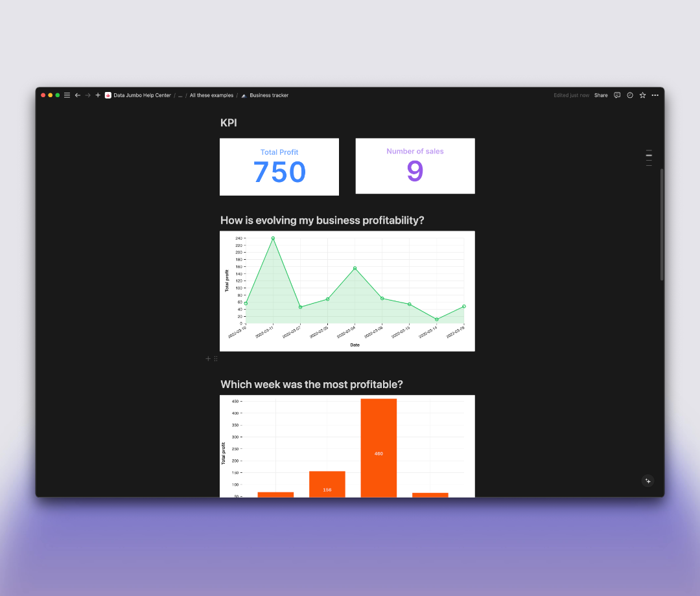The width and height of the screenshot is (700, 596).
Task: Open the All these examples breadcrumb
Action: [x=211, y=95]
